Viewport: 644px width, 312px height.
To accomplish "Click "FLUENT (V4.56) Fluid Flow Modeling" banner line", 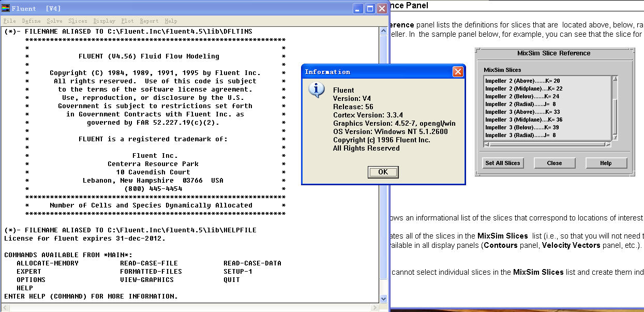I will point(149,56).
